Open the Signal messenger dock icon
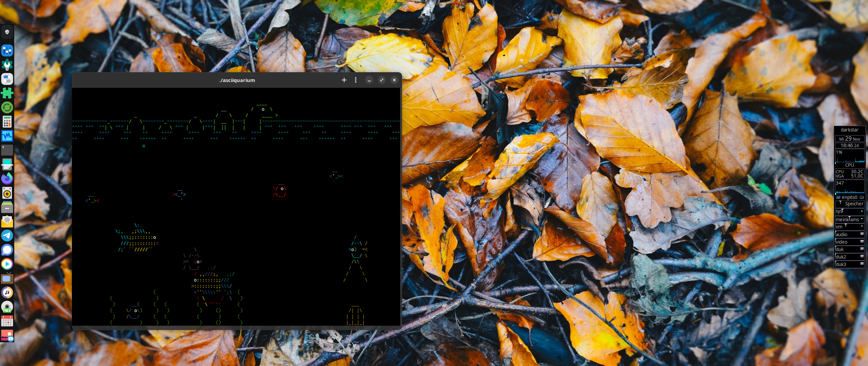The height and width of the screenshot is (366, 868). point(7,250)
